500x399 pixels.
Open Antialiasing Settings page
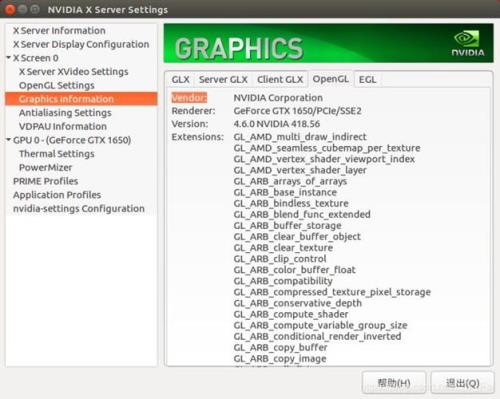(65, 113)
